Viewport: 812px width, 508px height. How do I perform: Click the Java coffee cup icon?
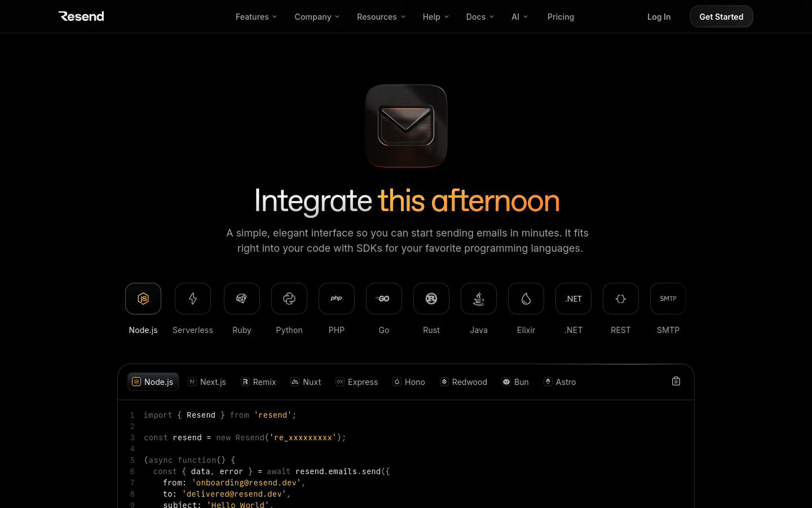click(x=479, y=299)
